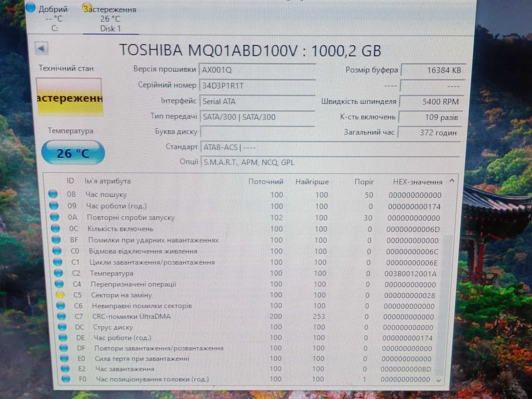Click the Ім'я атрибута column header

[x=107, y=181]
